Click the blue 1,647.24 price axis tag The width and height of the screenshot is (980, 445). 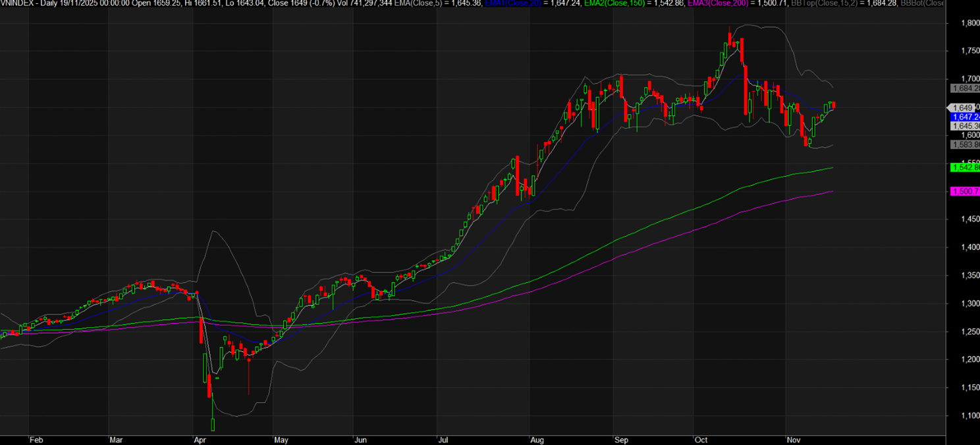tap(964, 117)
